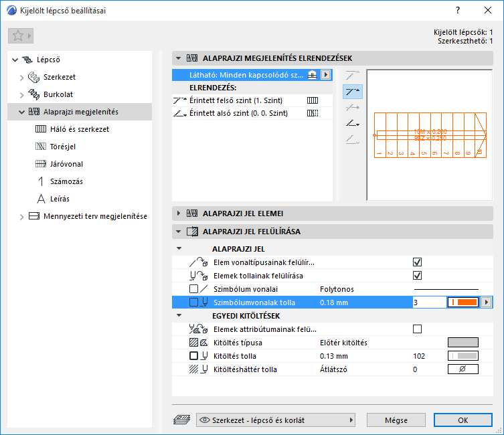Click the pen number field showing 3
This screenshot has height=435, width=504.
pos(430,302)
